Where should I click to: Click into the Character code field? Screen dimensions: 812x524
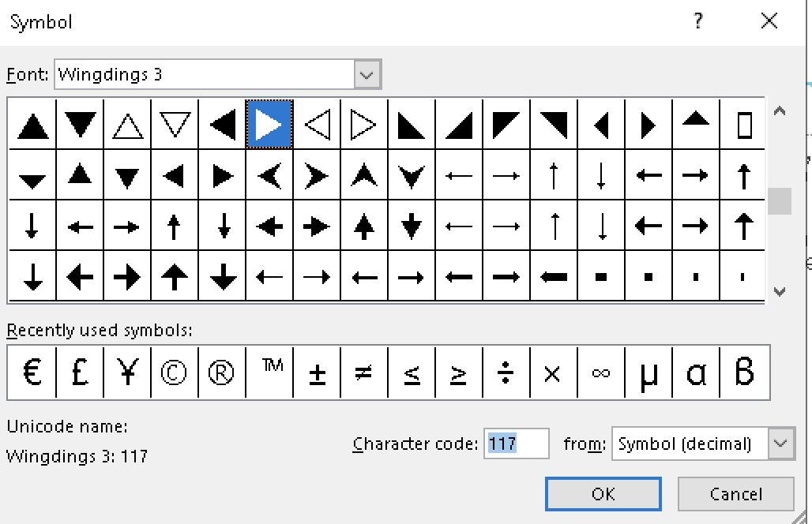point(516,444)
